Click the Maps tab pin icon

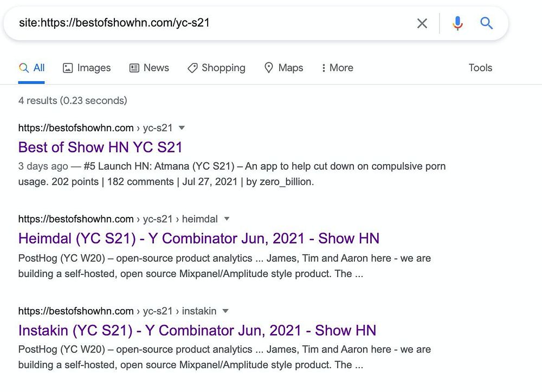coord(269,68)
